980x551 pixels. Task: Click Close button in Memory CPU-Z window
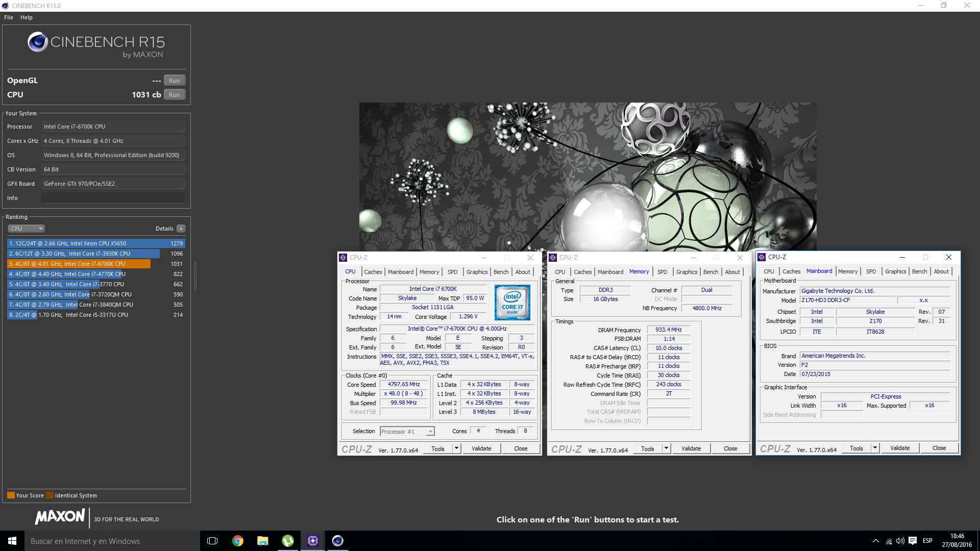pos(730,448)
